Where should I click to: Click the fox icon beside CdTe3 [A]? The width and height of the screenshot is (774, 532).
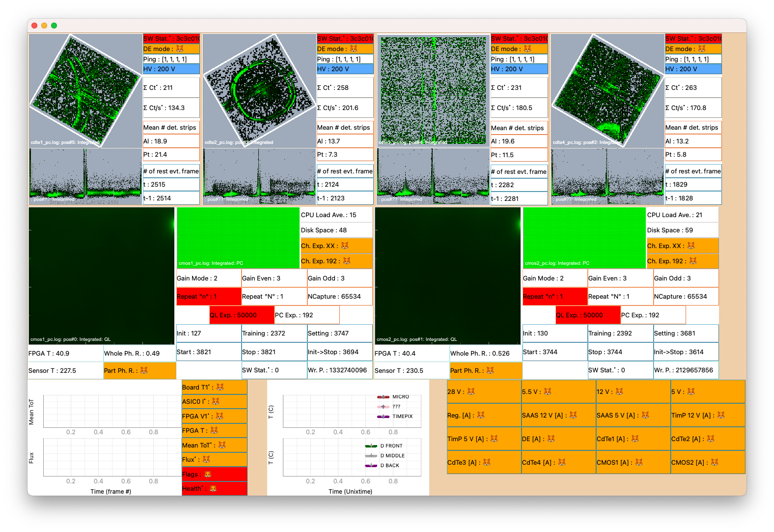(x=487, y=462)
